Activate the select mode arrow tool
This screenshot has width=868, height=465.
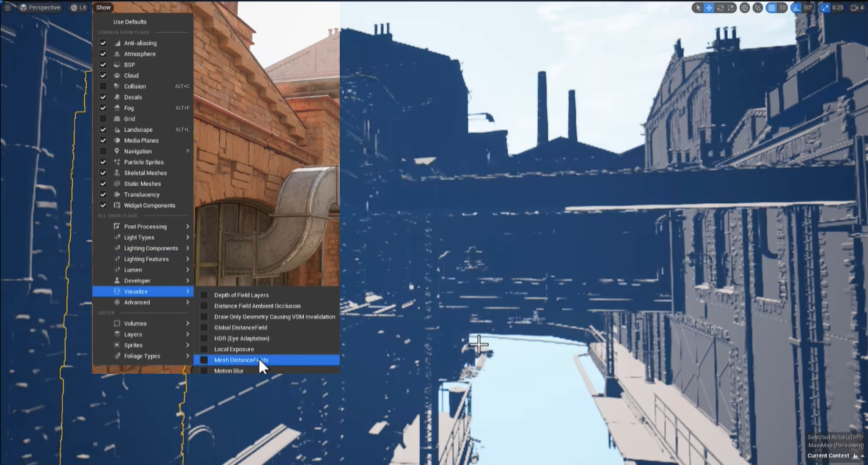pos(698,8)
